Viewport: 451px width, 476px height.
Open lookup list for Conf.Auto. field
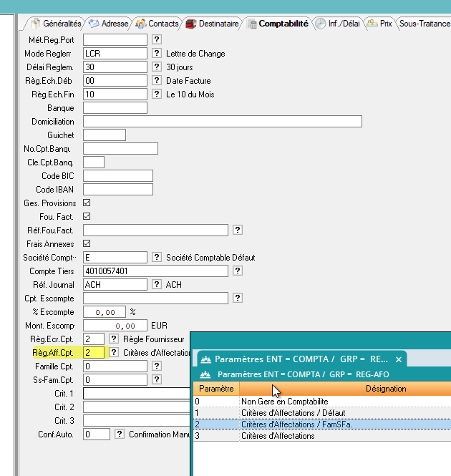(120, 434)
